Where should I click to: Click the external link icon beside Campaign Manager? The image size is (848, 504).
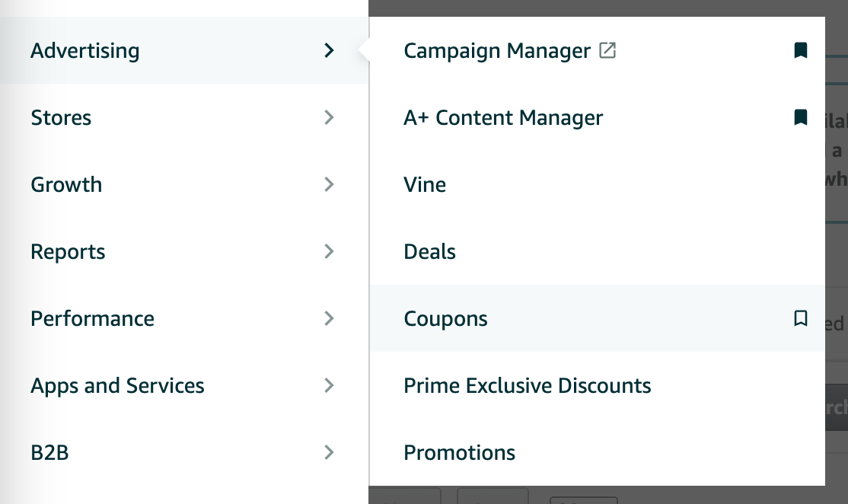[x=607, y=51]
